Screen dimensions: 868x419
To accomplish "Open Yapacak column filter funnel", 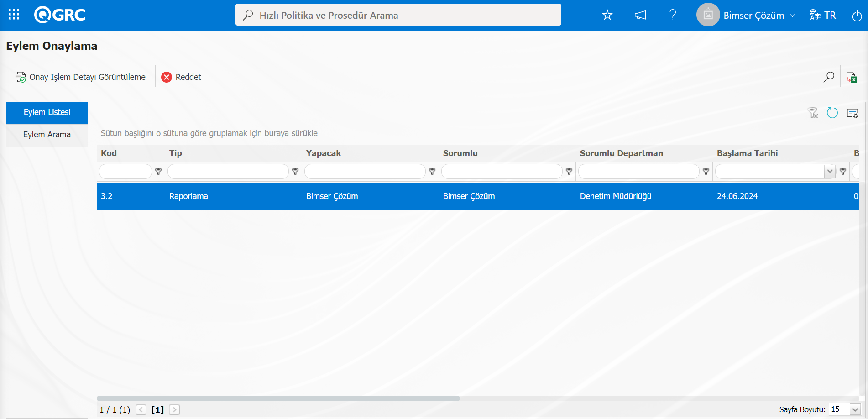I will [432, 171].
